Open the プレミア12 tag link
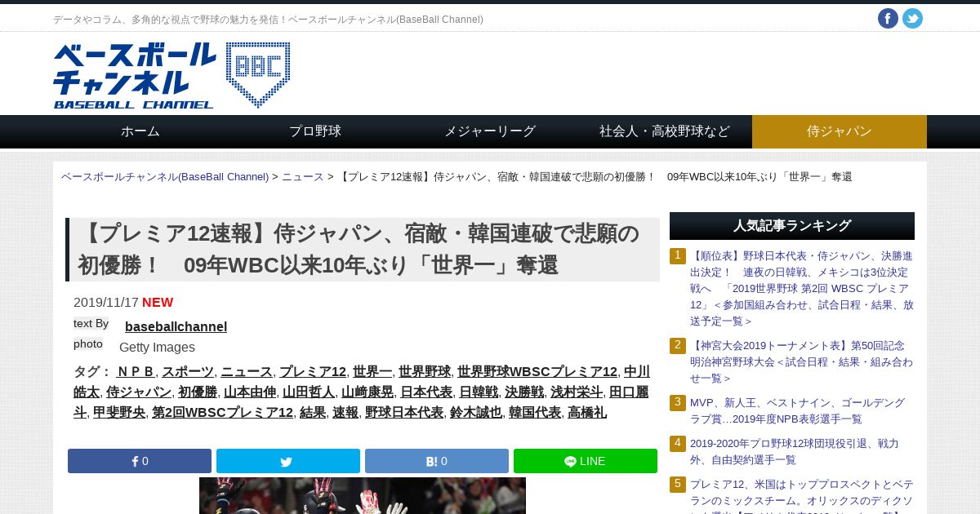The image size is (980, 514). [313, 371]
